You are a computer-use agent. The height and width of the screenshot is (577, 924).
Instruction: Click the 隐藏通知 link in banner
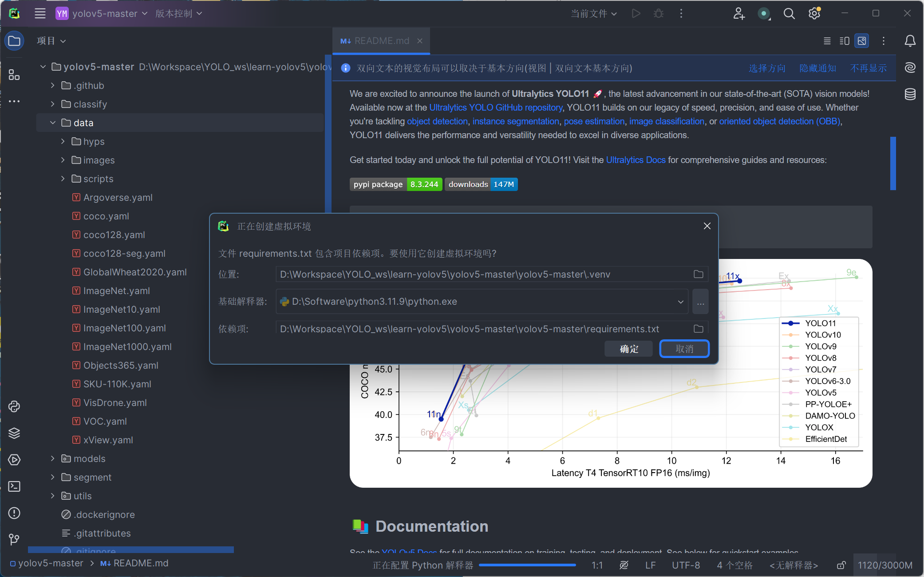click(x=817, y=68)
